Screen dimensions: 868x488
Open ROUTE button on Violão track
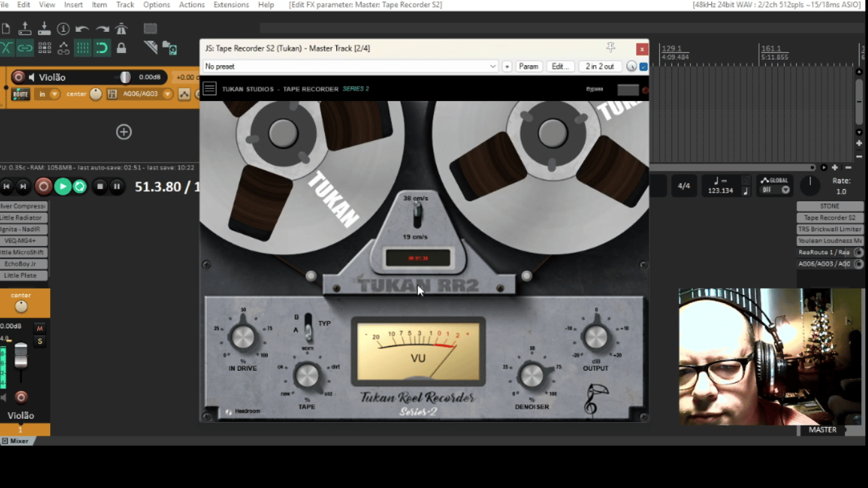(20, 94)
